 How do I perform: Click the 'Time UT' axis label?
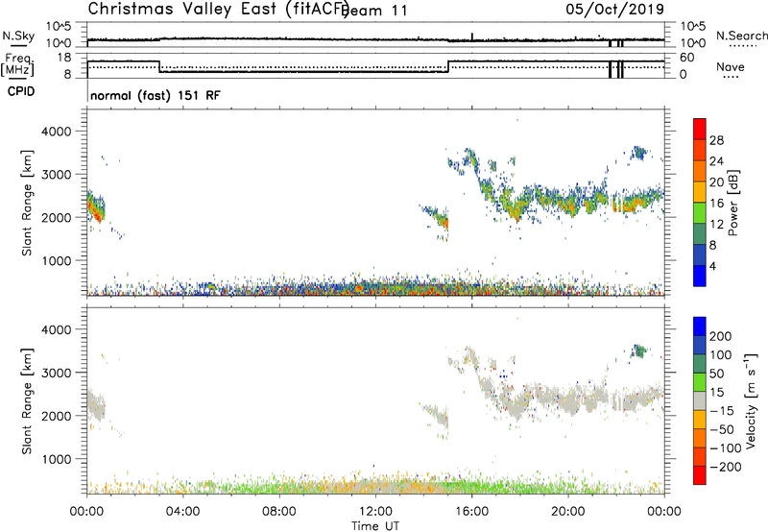(x=375, y=525)
